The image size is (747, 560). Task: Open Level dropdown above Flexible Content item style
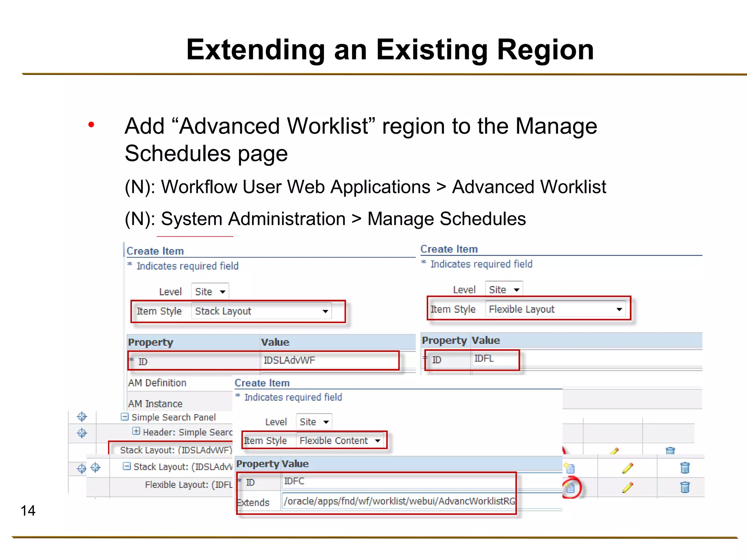coord(314,422)
